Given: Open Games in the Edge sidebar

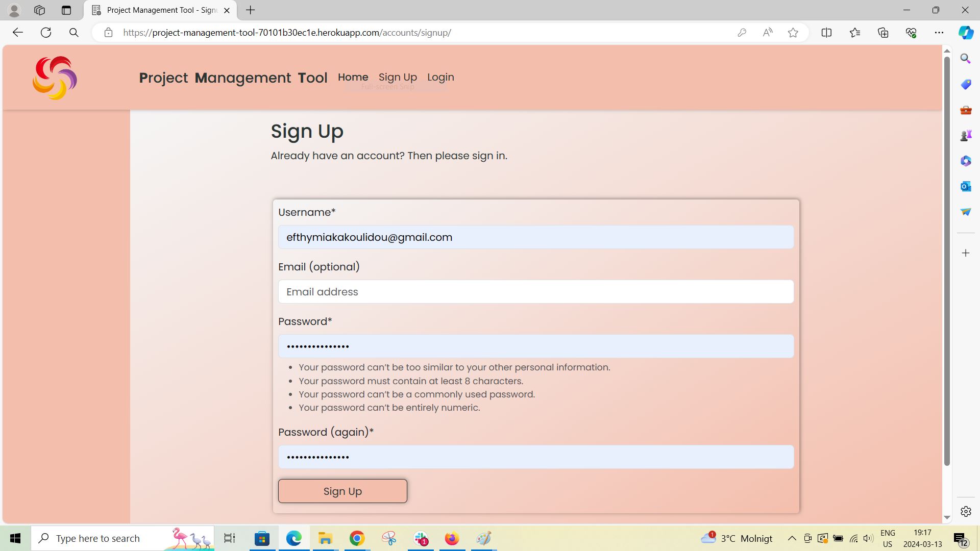Looking at the screenshot, I should [965, 135].
